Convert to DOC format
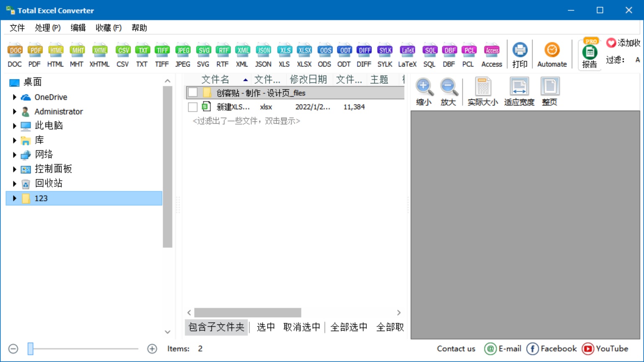This screenshot has width=644, height=362. tap(15, 55)
